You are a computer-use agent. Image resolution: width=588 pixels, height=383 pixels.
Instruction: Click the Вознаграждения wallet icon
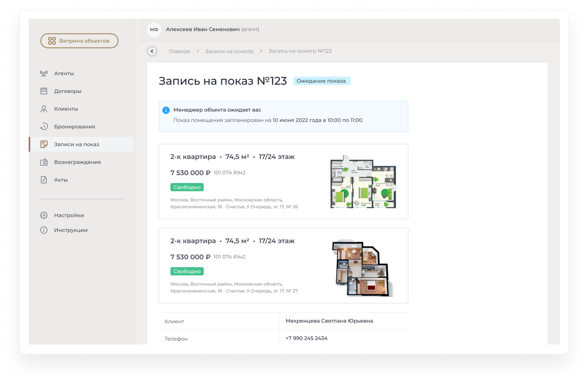tap(44, 162)
